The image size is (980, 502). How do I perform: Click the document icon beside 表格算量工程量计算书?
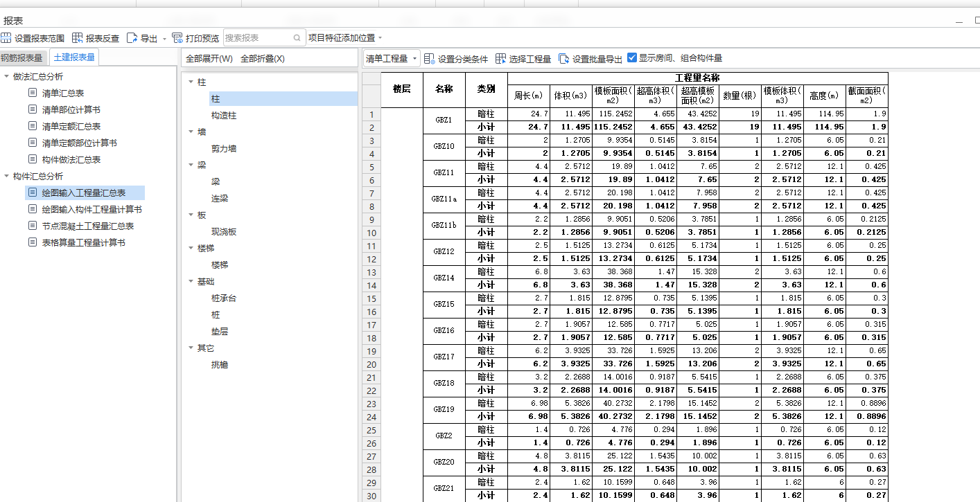(32, 242)
